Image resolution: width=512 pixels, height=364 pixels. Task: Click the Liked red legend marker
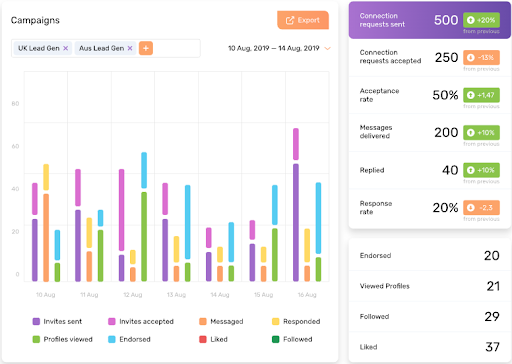click(x=203, y=339)
